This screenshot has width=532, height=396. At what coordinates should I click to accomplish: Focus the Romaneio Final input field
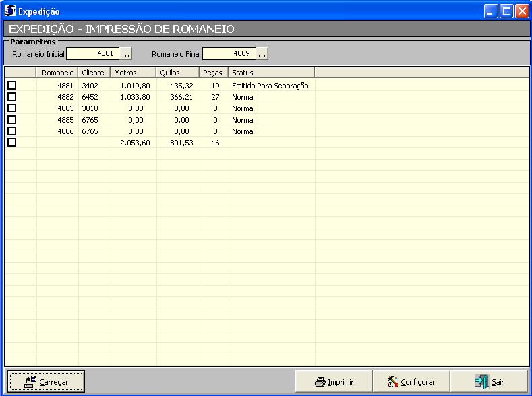(229, 54)
